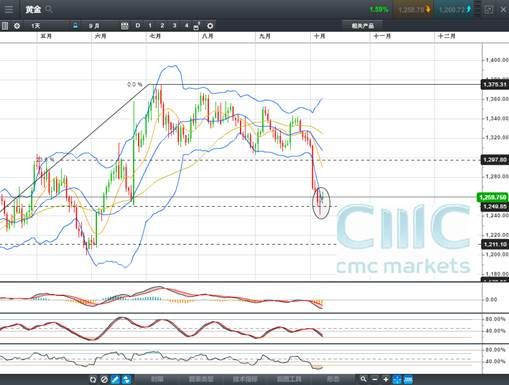Select layout preset 1
509x385 pixels.
coord(150,26)
